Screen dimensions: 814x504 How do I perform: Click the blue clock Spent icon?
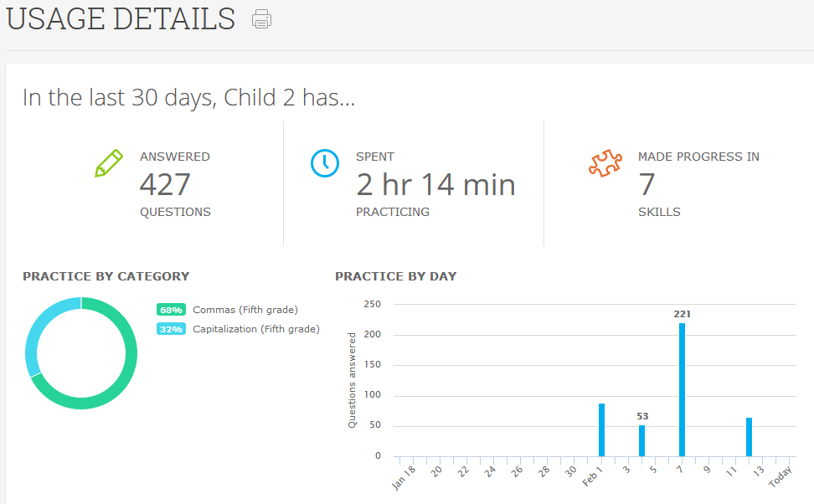coord(325,163)
